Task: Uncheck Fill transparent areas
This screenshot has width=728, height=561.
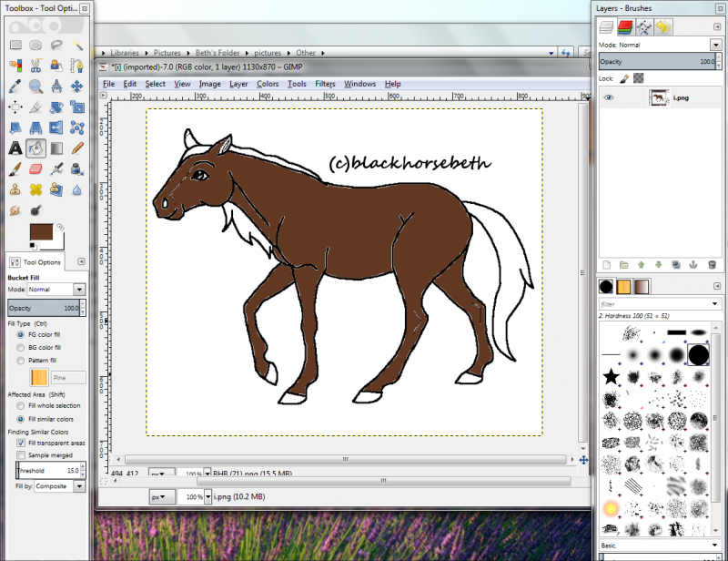Action: pos(21,443)
